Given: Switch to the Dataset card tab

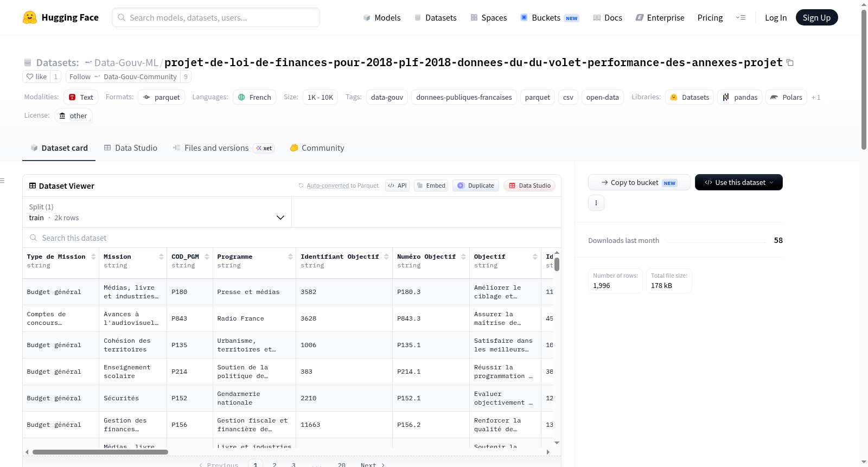Looking at the screenshot, I should coord(59,148).
